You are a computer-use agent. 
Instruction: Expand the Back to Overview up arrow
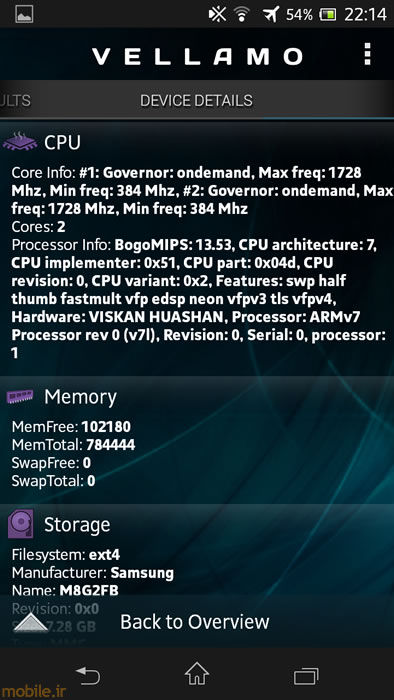31,622
